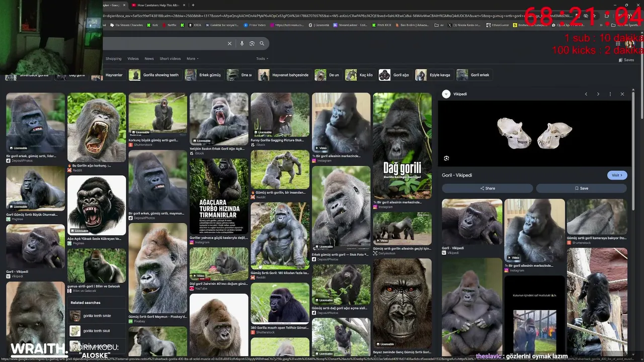Open the Saves collection
The image size is (644, 362).
coord(626,60)
